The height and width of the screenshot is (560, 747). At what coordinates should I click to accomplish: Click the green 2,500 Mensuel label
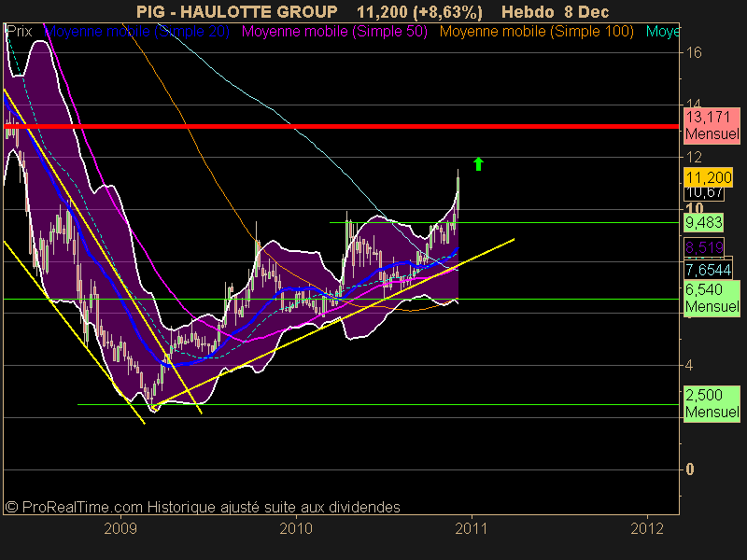[712, 403]
